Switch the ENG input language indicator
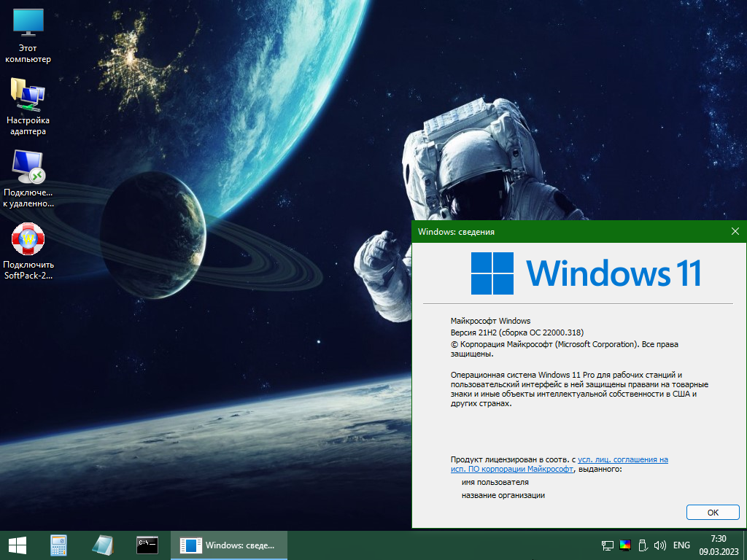 pyautogui.click(x=682, y=545)
